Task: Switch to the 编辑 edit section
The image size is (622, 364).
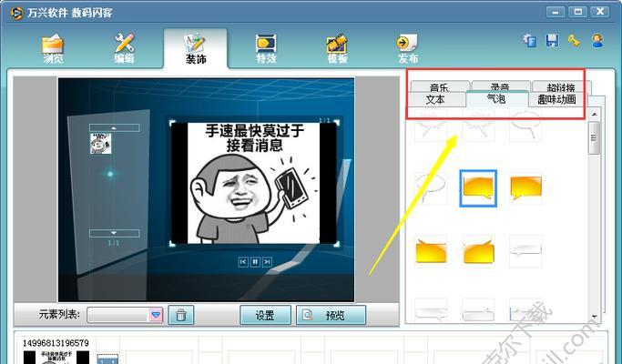Action: coord(124,49)
